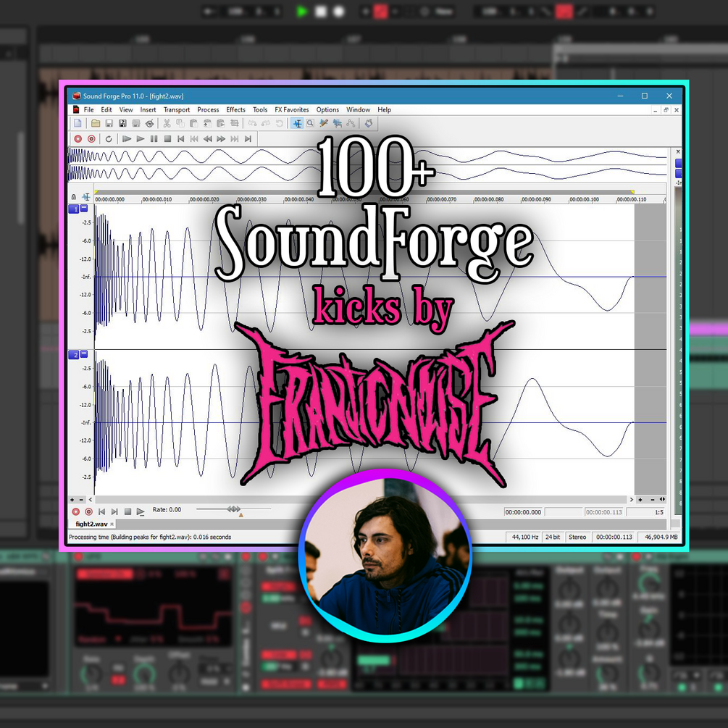
Task: Click Record in the main transport toolbar
Action: [x=78, y=139]
